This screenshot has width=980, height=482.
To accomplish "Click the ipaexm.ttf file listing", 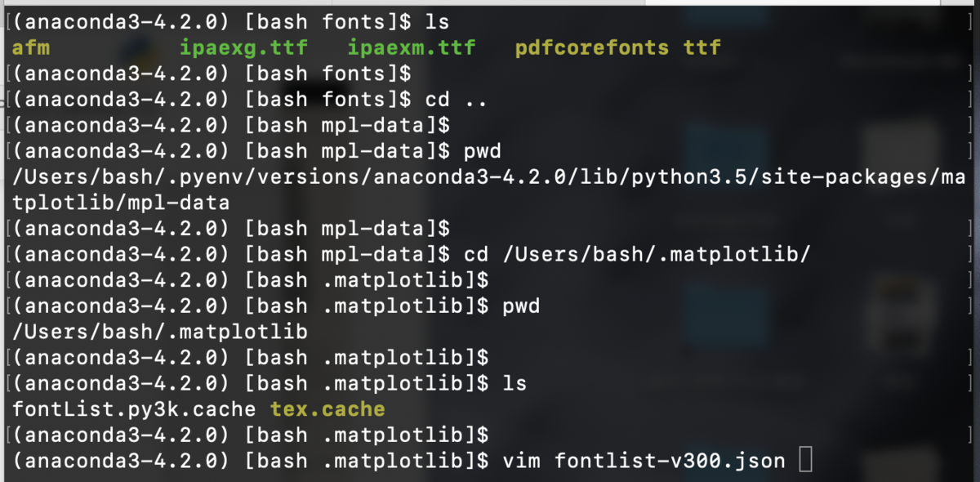I will click(411, 47).
